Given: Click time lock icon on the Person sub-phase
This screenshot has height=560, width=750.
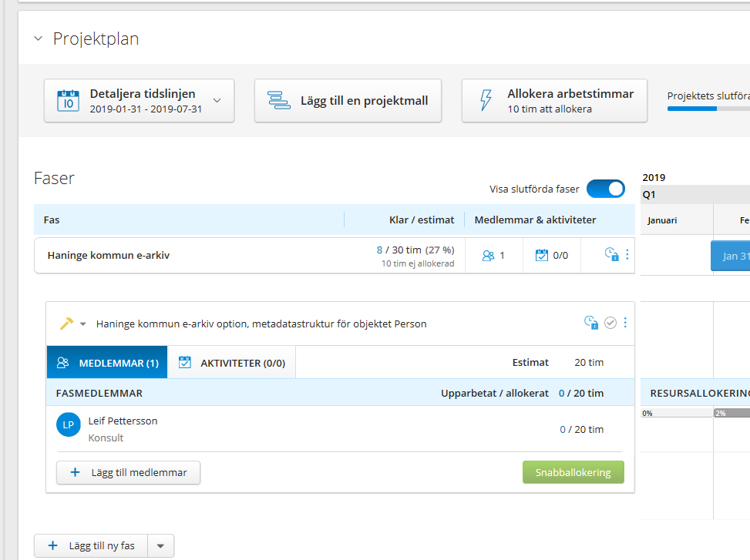Looking at the screenshot, I should (591, 323).
